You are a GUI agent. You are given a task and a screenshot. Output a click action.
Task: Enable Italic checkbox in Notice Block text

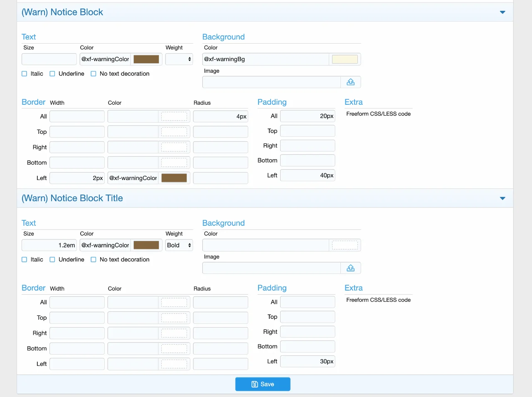25,74
